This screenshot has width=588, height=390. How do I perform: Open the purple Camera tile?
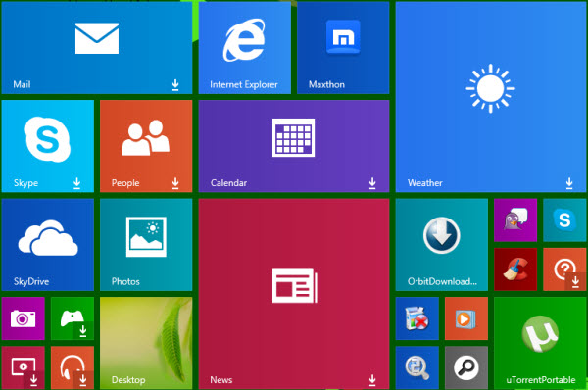[x=23, y=318]
